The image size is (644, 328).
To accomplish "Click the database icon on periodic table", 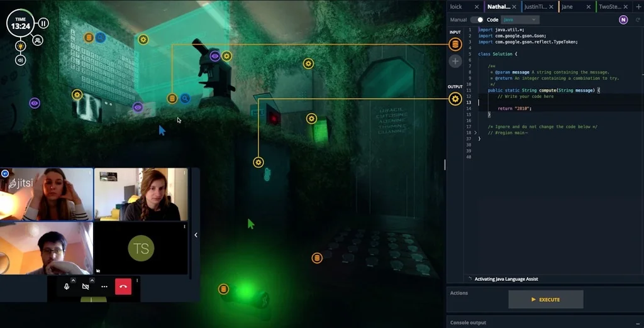I will 89,38.
